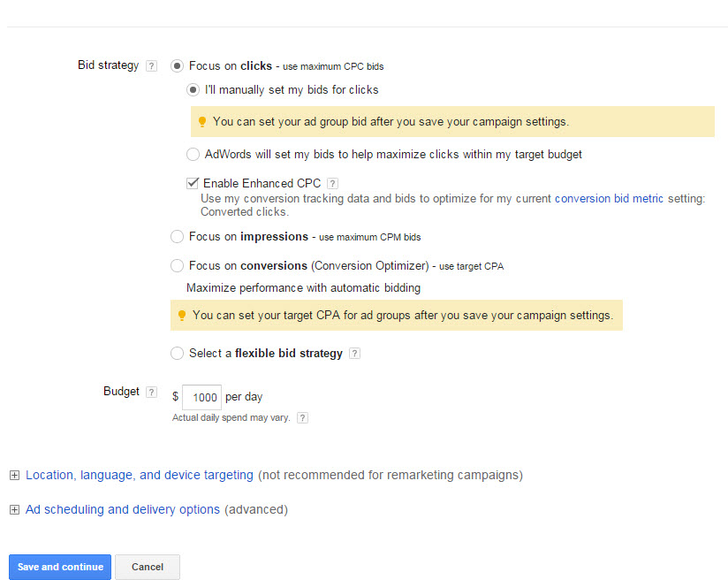This screenshot has height=580, width=728.
Task: Open the flexible bid strategy help icon
Action: coord(356,353)
